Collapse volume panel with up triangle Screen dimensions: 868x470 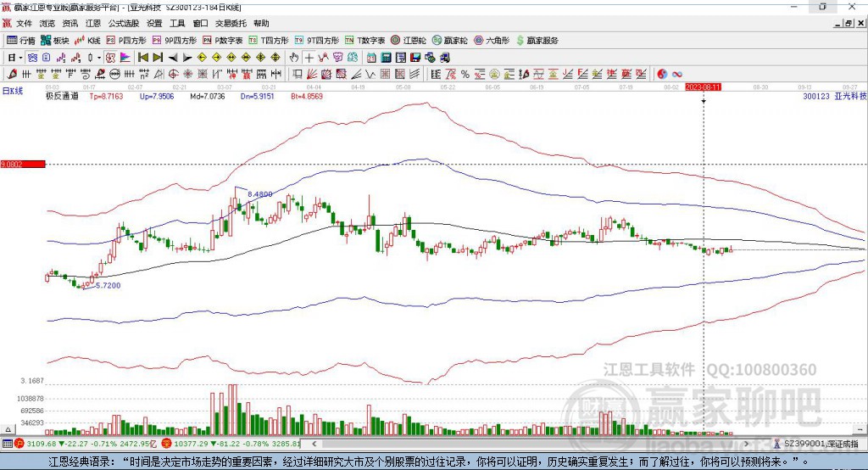tap(8, 429)
